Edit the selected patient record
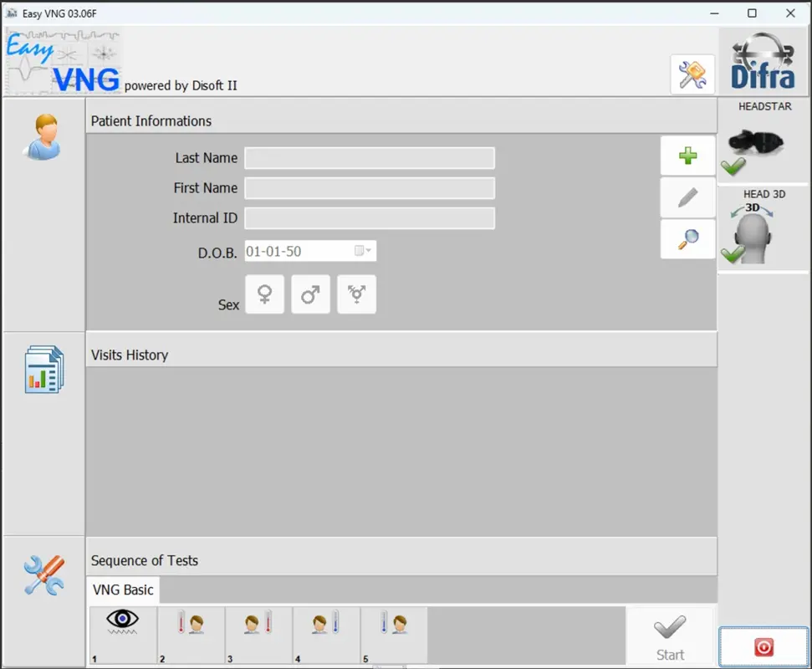This screenshot has width=812, height=669. pos(687,197)
